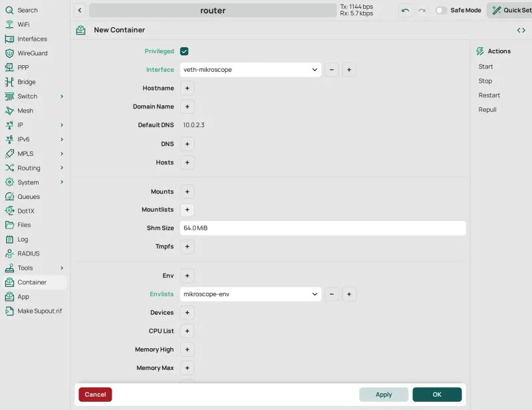Open the Dot1X icon in sidebar
The image size is (532, 410).
click(9, 211)
